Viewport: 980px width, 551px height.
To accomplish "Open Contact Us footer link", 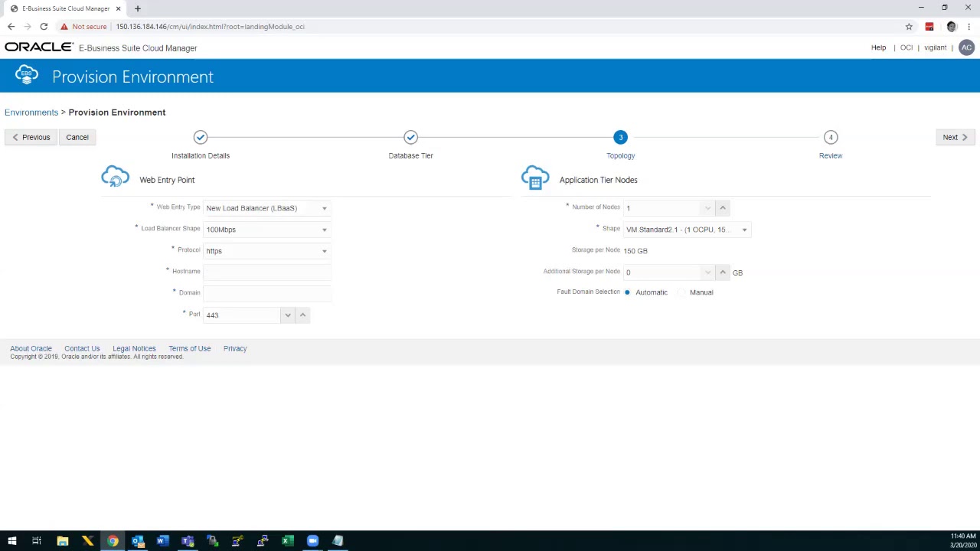I will click(82, 348).
